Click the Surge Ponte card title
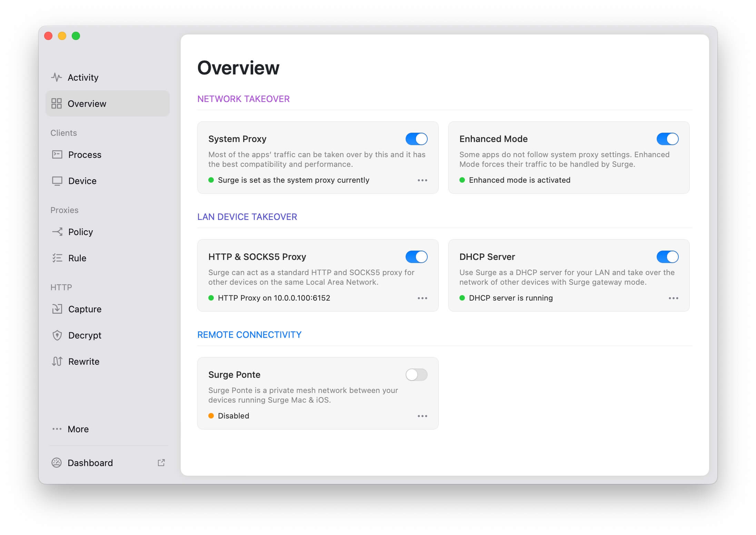This screenshot has width=756, height=535. (234, 375)
